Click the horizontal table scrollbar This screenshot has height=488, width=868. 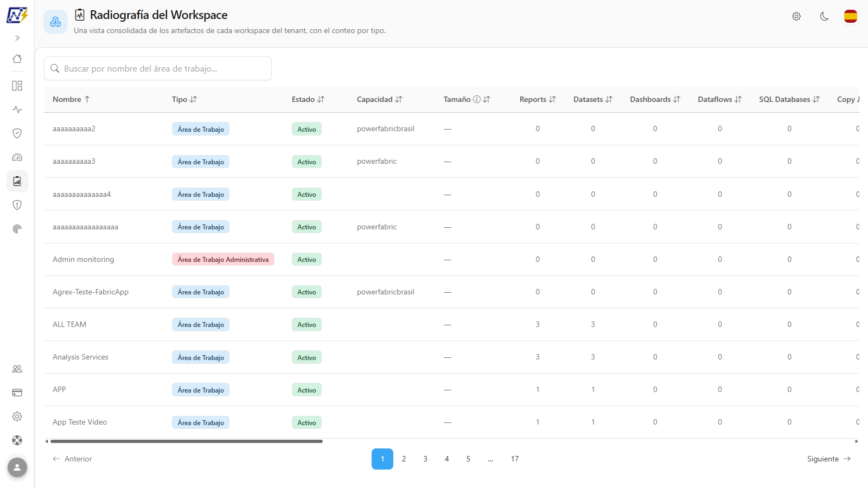point(187,441)
